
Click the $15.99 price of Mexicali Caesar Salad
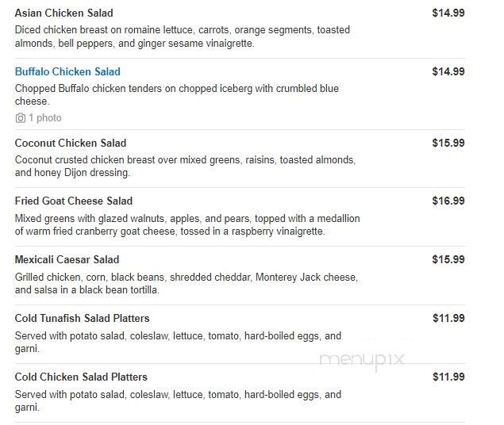pyautogui.click(x=448, y=260)
